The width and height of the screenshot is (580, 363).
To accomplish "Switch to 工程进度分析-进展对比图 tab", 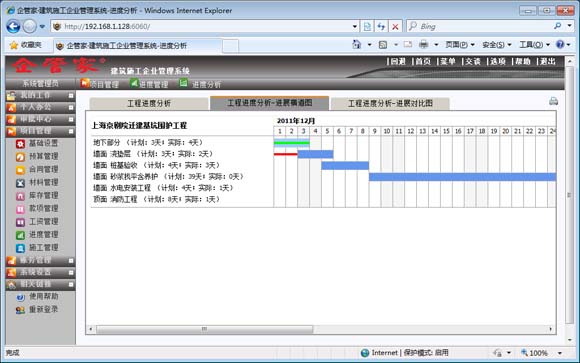I will [x=390, y=103].
